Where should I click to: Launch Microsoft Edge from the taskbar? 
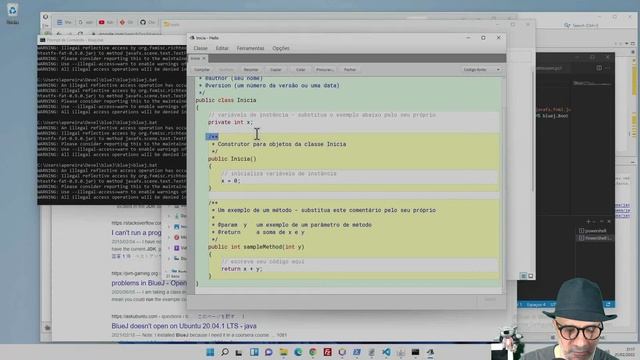(298, 352)
